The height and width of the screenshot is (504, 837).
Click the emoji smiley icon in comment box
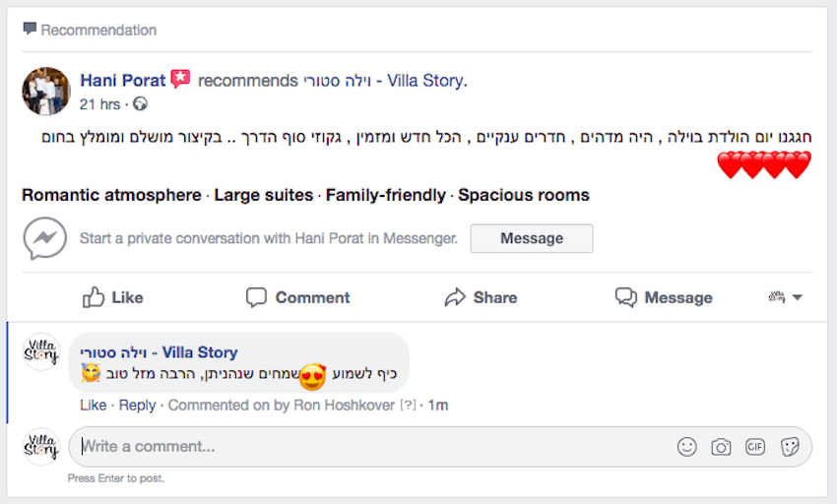pos(686,447)
